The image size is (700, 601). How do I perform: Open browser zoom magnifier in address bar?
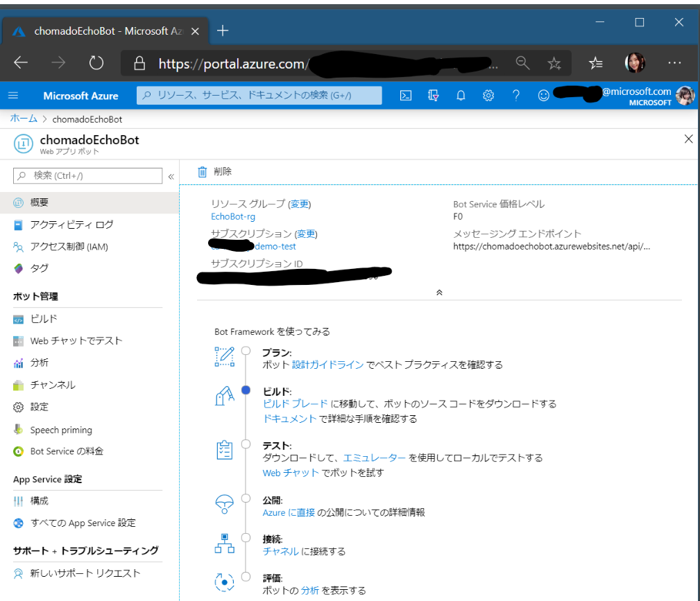pos(522,63)
